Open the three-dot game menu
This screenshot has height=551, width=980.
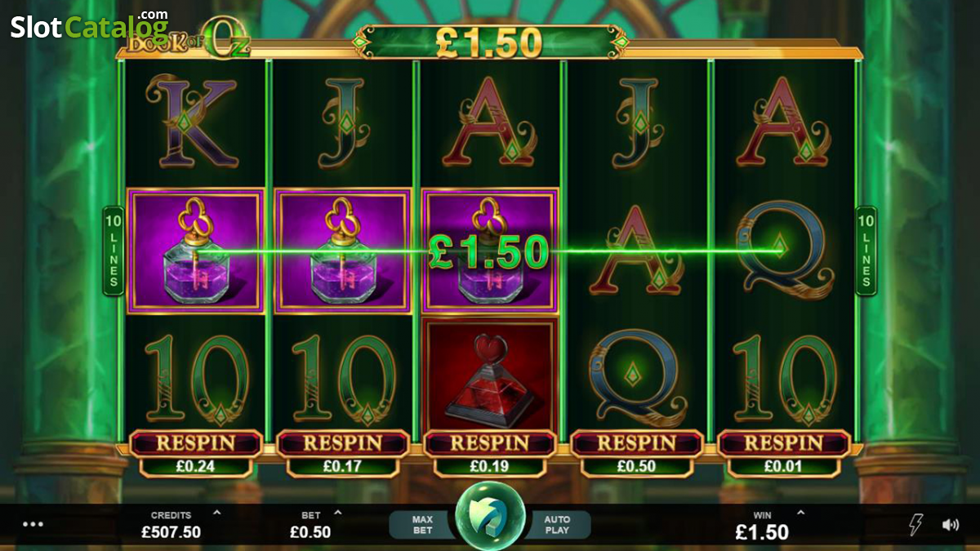click(33, 524)
